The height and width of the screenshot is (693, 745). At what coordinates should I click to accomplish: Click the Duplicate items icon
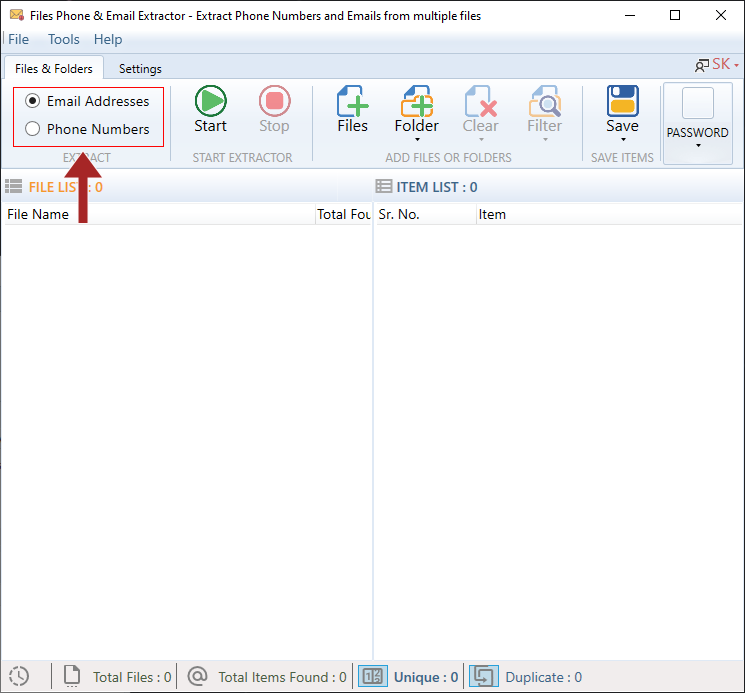click(484, 676)
